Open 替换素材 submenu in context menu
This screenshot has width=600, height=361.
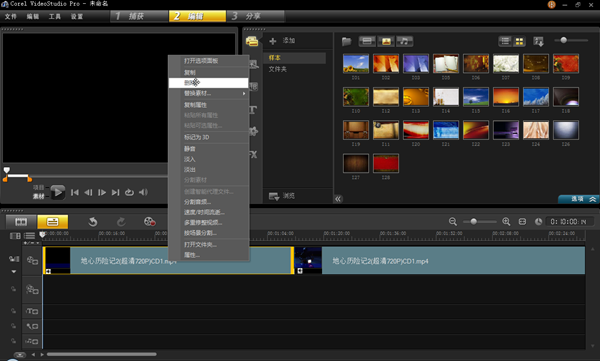(x=209, y=93)
